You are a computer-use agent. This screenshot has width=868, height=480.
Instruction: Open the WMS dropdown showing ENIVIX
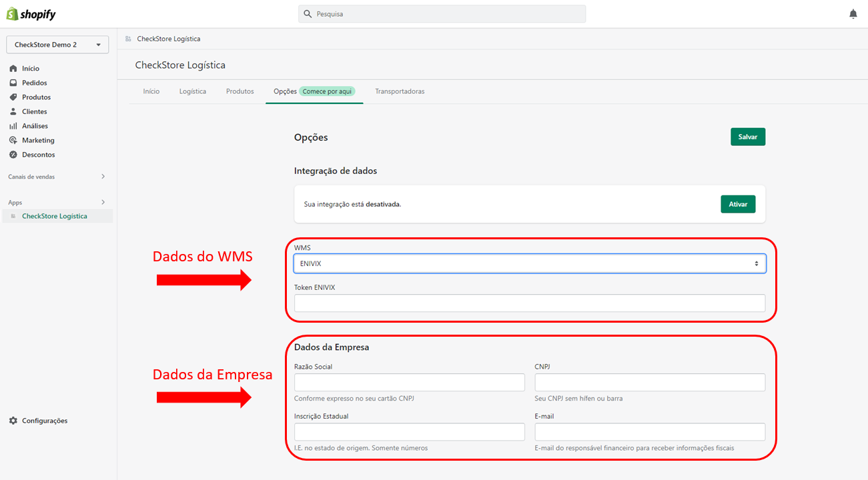[530, 263]
